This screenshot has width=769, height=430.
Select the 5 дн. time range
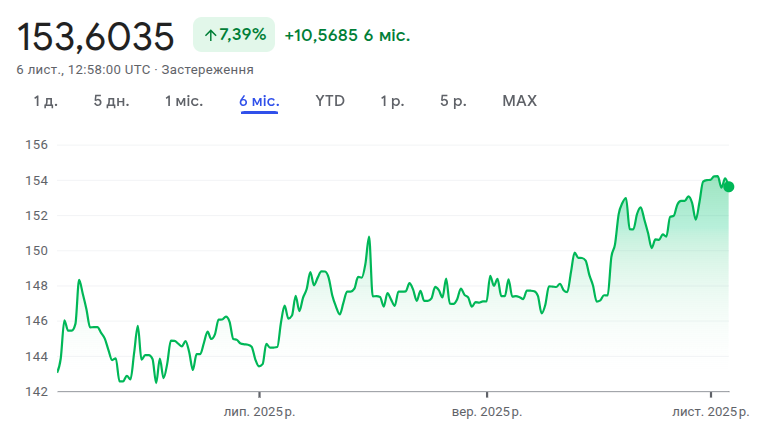(x=111, y=101)
